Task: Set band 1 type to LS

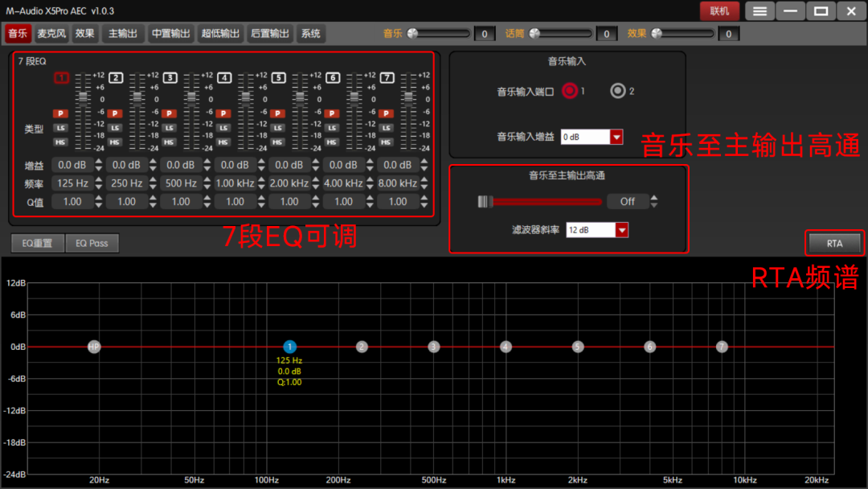Action: coord(60,128)
